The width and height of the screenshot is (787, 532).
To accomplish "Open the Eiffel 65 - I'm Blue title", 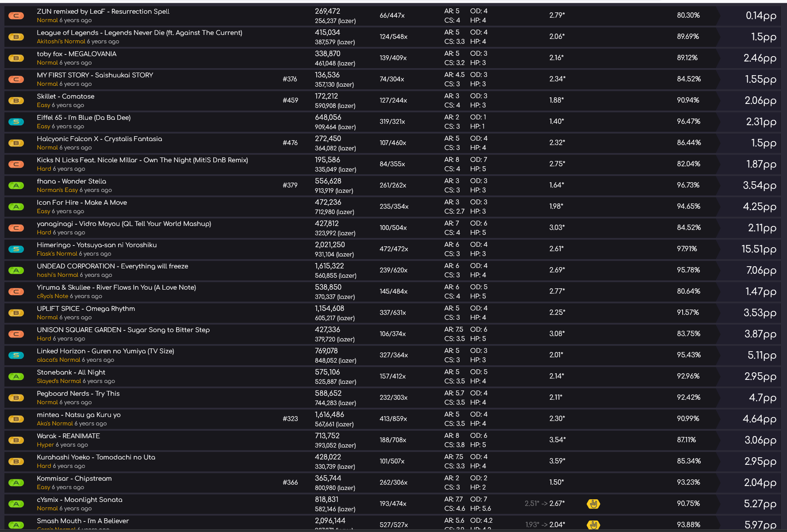I will 84,118.
